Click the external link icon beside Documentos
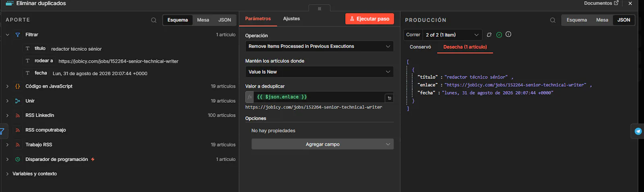 point(616,3)
